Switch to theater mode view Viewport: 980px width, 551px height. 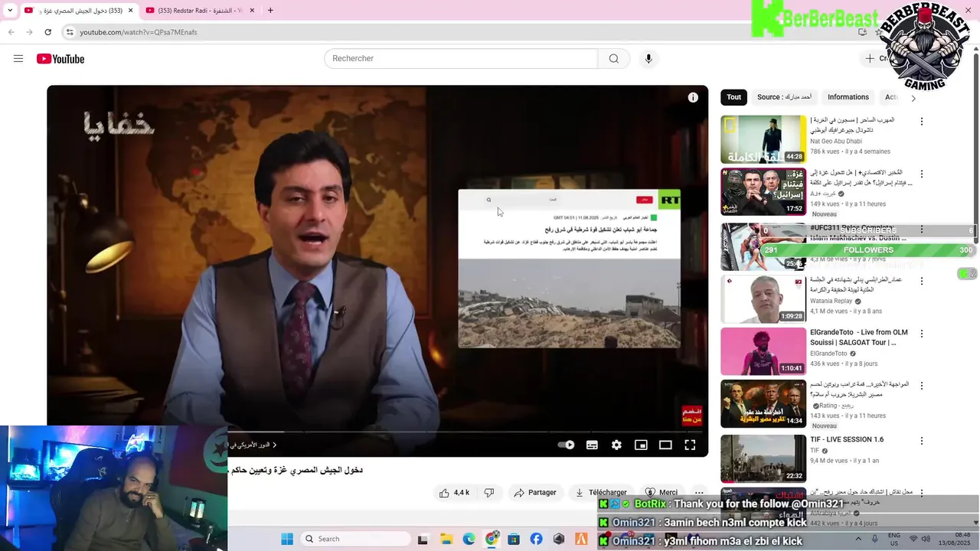(x=665, y=445)
